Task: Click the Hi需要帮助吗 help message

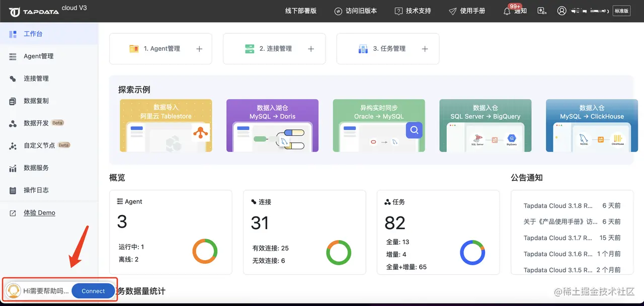Action: (46, 291)
